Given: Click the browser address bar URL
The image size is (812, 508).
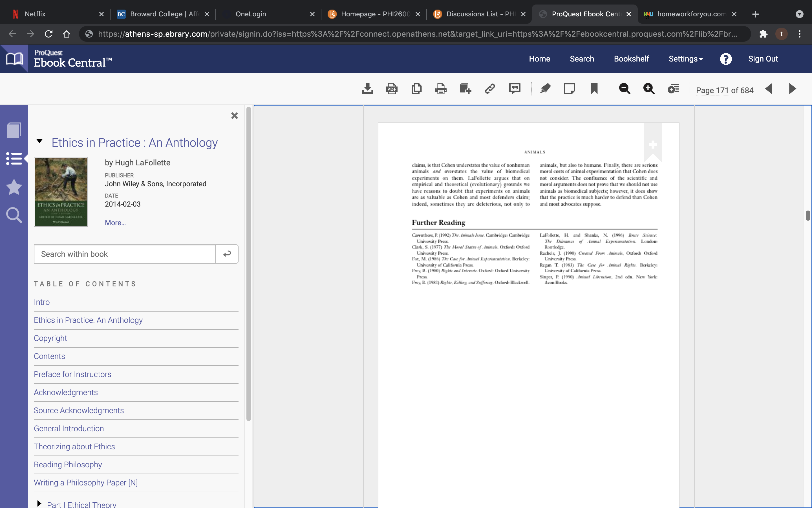Looking at the screenshot, I should (x=417, y=34).
